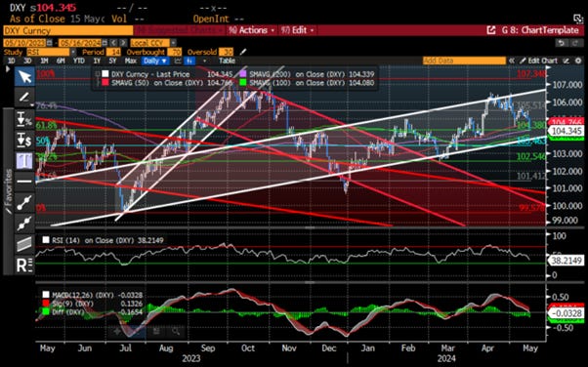Select the candlestick chart type icon
588x367 pixels.
[190, 61]
